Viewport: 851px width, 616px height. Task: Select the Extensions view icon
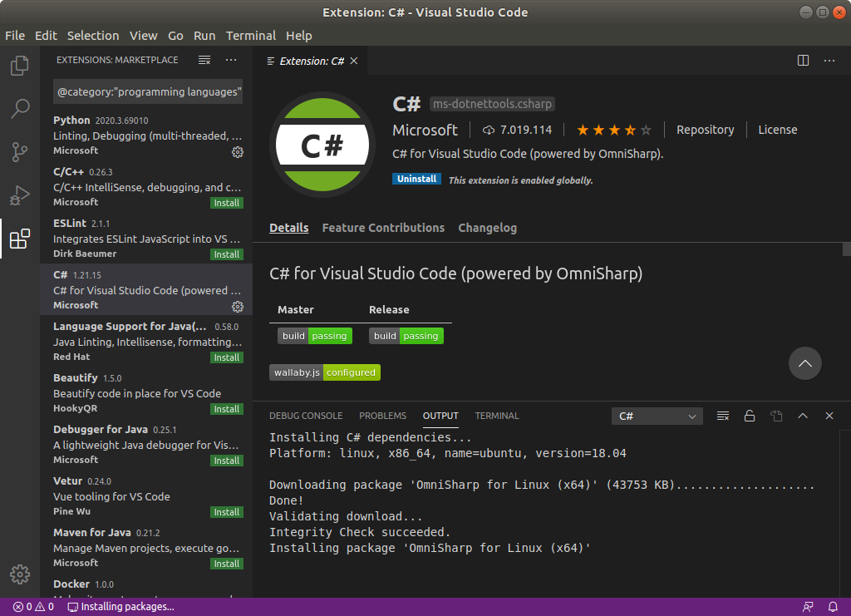click(x=20, y=239)
